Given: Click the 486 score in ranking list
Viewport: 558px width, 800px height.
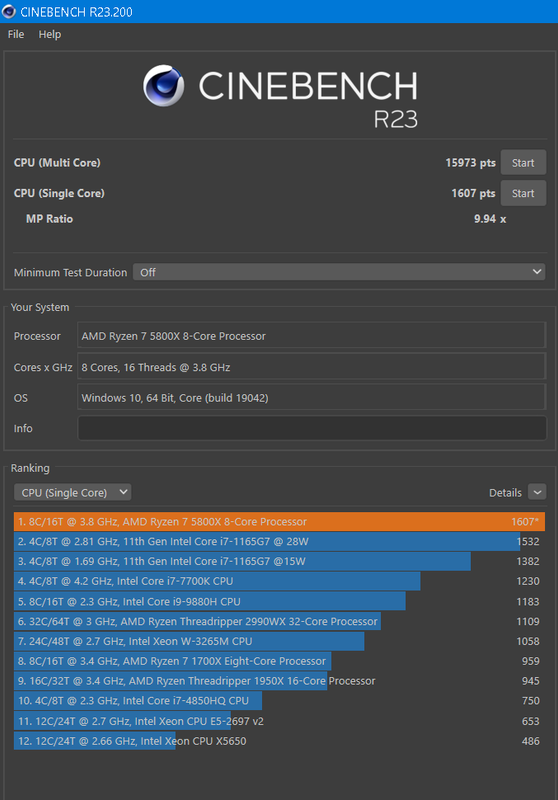Looking at the screenshot, I should 530,741.
